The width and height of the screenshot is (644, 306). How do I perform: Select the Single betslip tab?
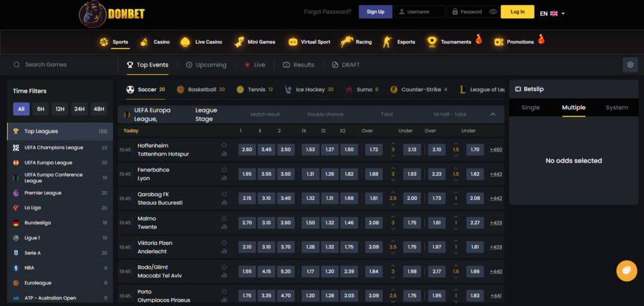click(x=531, y=107)
